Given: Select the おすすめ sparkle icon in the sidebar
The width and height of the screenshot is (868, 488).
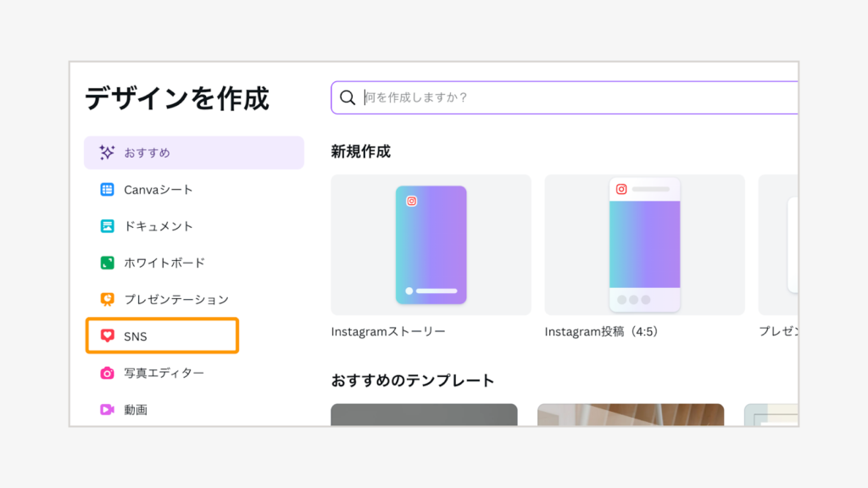Looking at the screenshot, I should [107, 152].
